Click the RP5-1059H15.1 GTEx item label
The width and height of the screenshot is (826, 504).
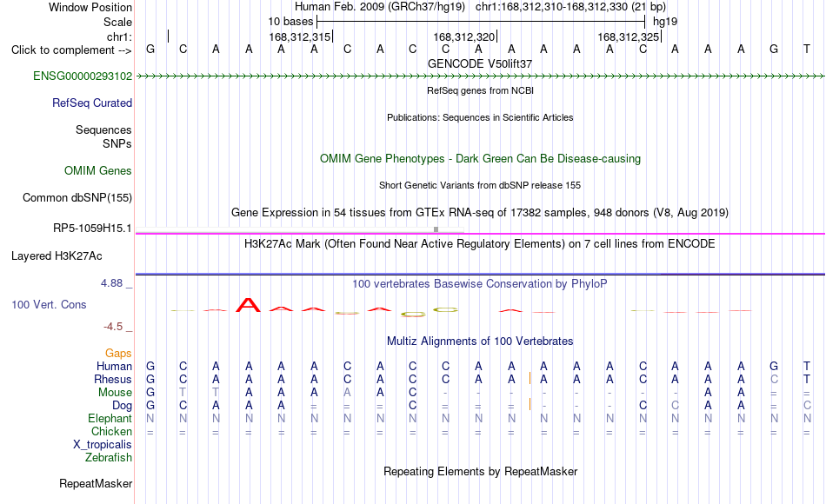(92, 228)
